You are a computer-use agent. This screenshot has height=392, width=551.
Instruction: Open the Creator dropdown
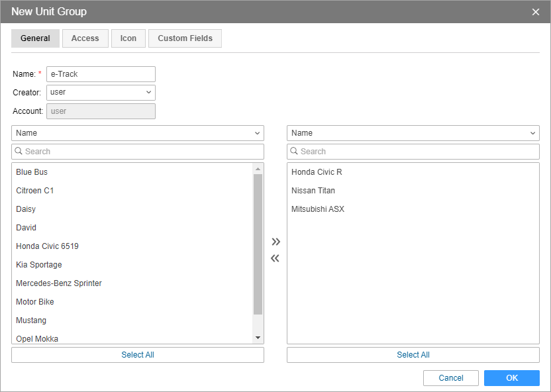101,93
